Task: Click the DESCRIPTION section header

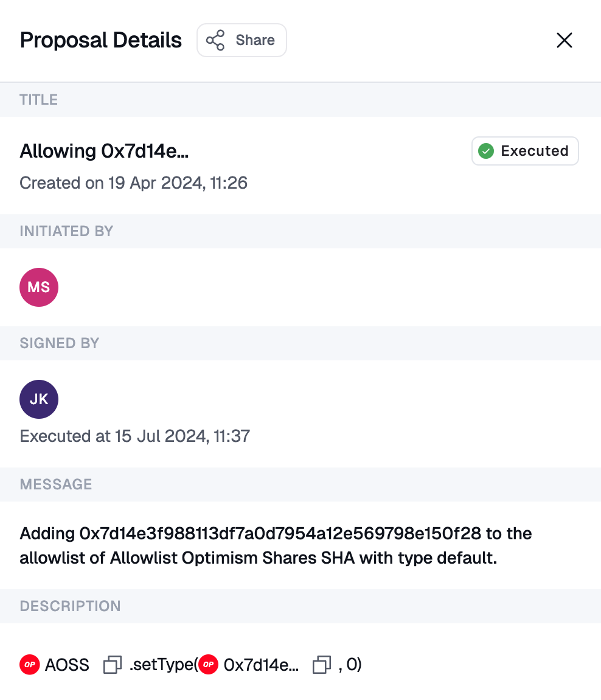Action: coord(70,606)
